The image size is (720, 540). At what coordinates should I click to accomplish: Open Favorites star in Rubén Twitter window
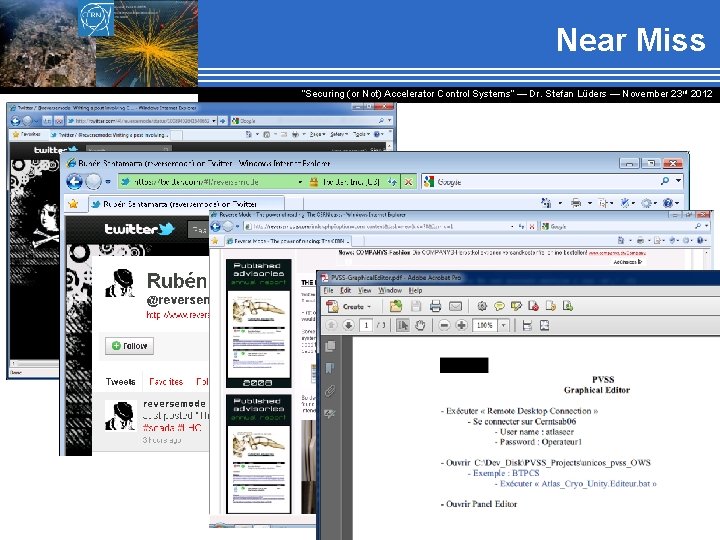pyautogui.click(x=73, y=203)
